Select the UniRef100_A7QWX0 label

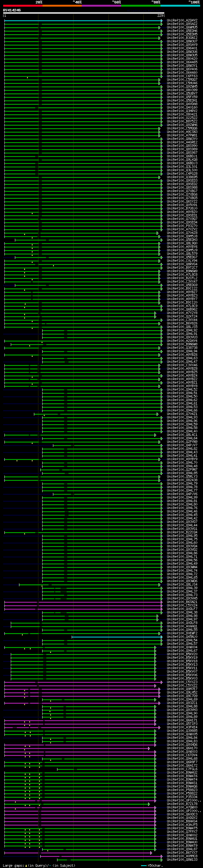tap(182, 808)
